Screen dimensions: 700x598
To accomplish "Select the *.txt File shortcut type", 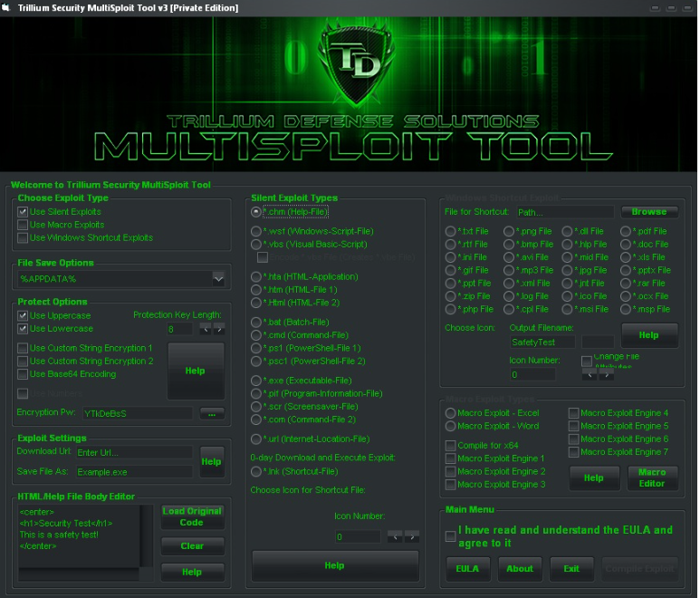I will 450,231.
